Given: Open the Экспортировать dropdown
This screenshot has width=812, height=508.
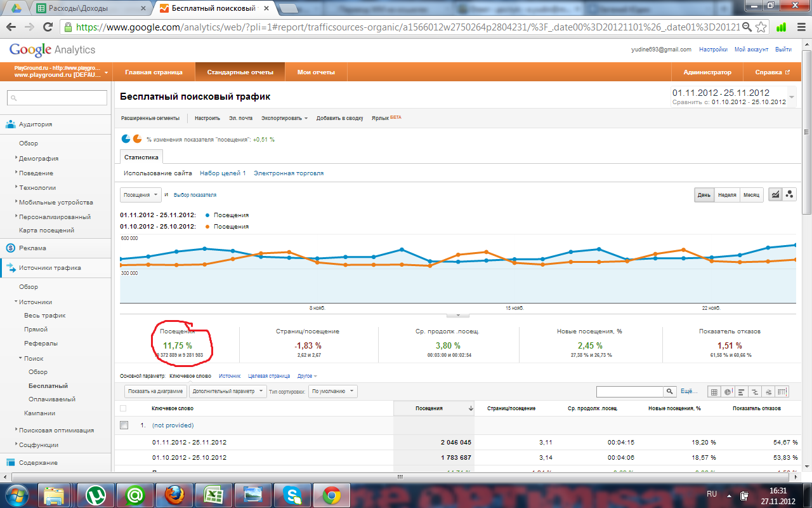Looking at the screenshot, I should [284, 118].
